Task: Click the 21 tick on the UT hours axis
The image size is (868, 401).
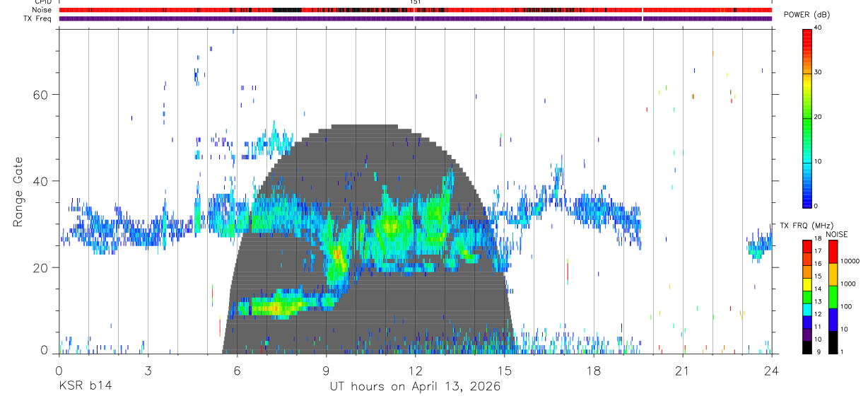Action: click(x=682, y=370)
